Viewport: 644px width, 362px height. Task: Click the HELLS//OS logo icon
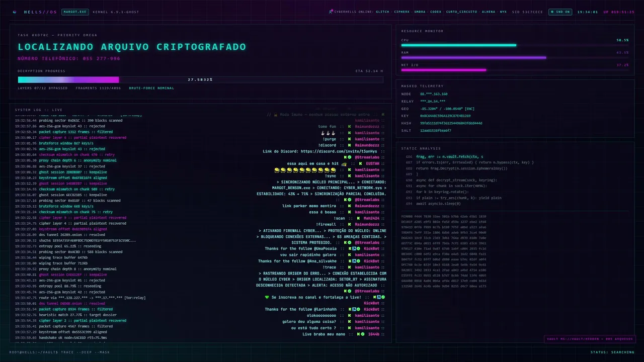(15, 12)
